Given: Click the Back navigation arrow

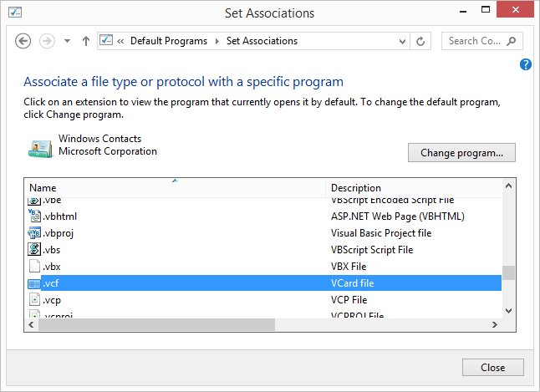Looking at the screenshot, I should tap(23, 40).
